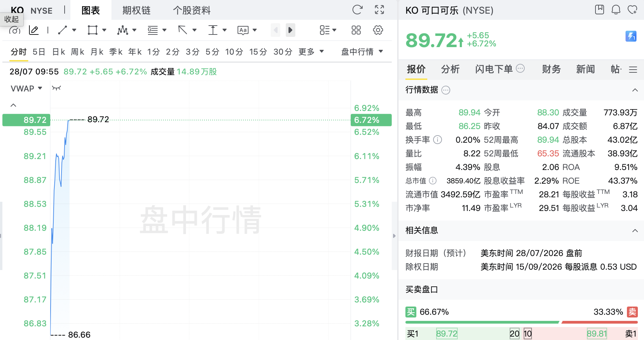Select the Aa text annotation tool

click(243, 30)
